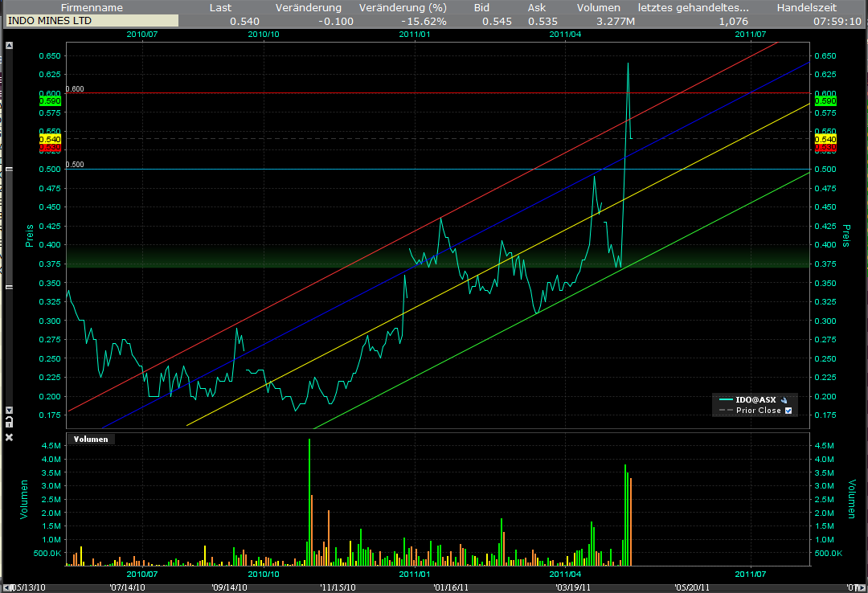868x593 pixels.
Task: Click the 2011/04 date label on the top axis
Action: pos(565,35)
